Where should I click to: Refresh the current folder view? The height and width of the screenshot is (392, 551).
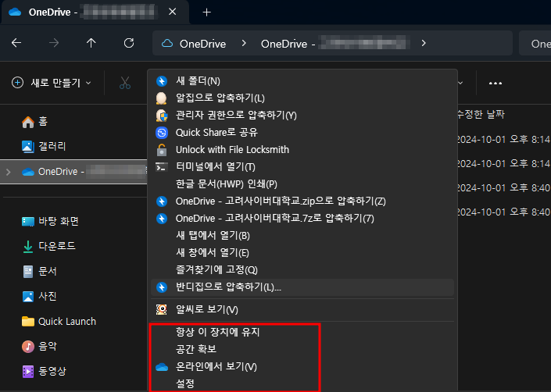[x=129, y=43]
